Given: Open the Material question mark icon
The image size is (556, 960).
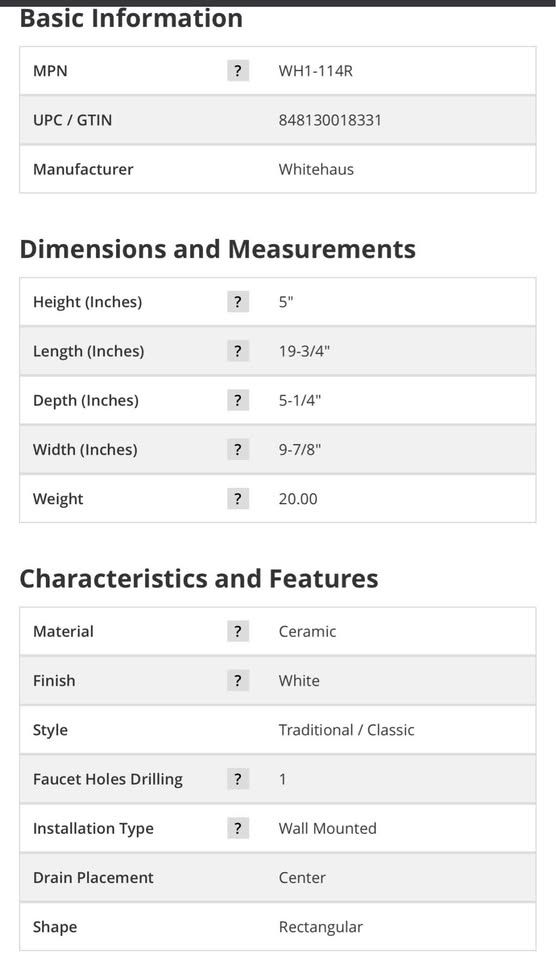Looking at the screenshot, I should (x=238, y=631).
